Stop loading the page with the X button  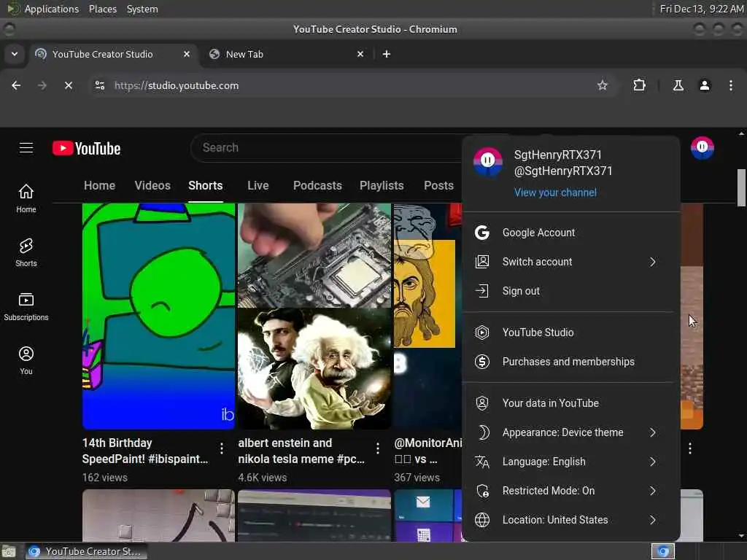coord(68,85)
